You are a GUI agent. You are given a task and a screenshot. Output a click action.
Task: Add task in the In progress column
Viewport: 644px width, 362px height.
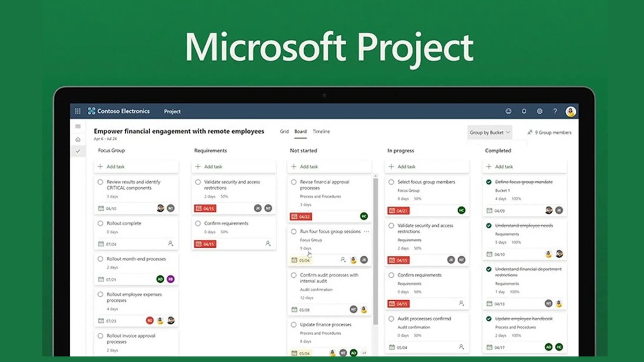(x=427, y=167)
